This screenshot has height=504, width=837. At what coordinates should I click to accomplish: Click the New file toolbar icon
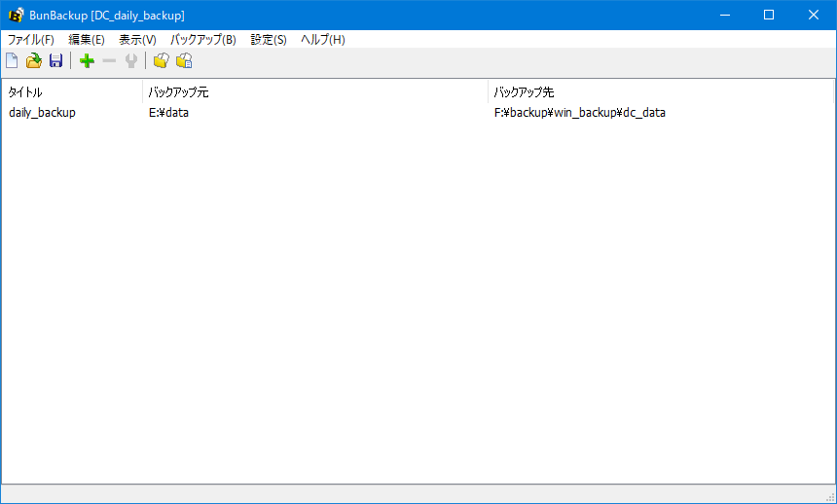(12, 61)
